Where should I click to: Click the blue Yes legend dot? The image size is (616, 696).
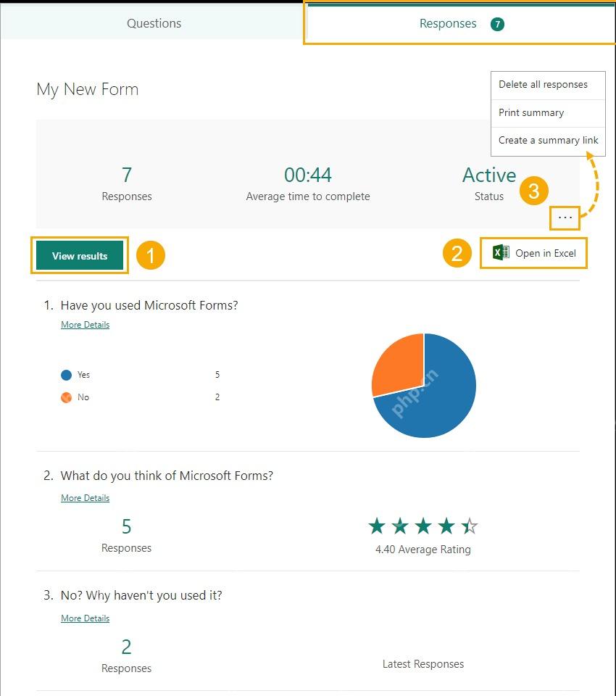pyautogui.click(x=66, y=375)
